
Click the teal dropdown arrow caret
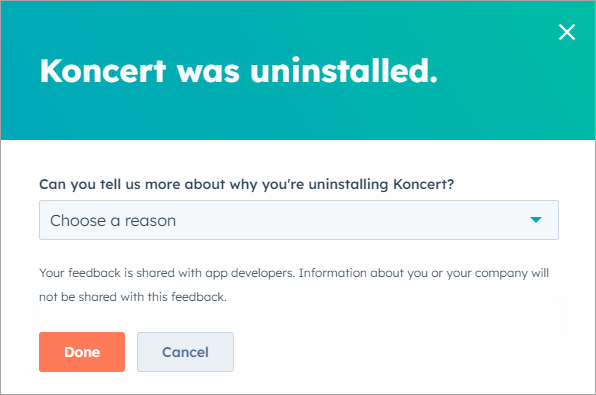pos(536,220)
